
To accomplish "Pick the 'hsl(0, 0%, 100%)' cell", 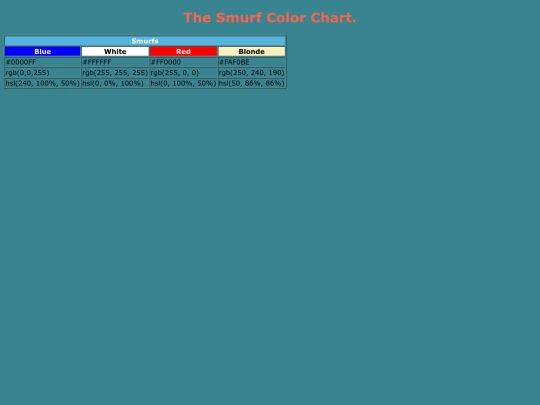I will coord(115,83).
